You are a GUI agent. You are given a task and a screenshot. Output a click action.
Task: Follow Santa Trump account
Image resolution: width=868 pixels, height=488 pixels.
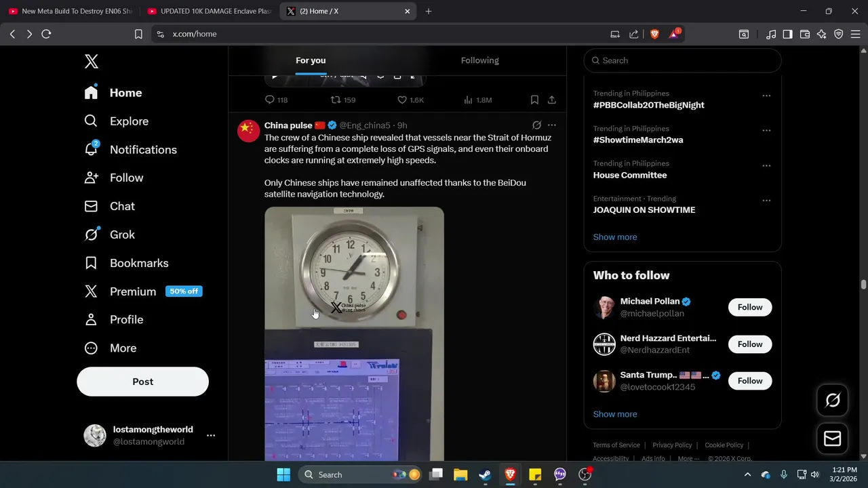pos(750,381)
